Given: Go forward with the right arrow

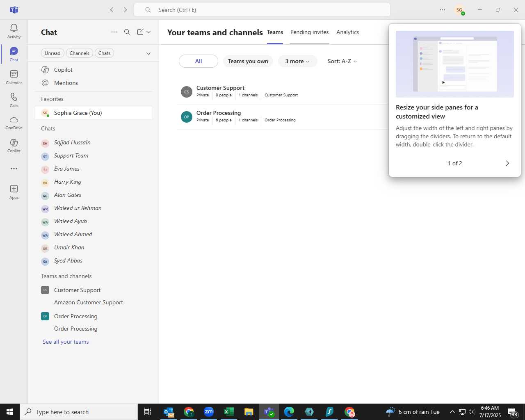Looking at the screenshot, I should [125, 10].
